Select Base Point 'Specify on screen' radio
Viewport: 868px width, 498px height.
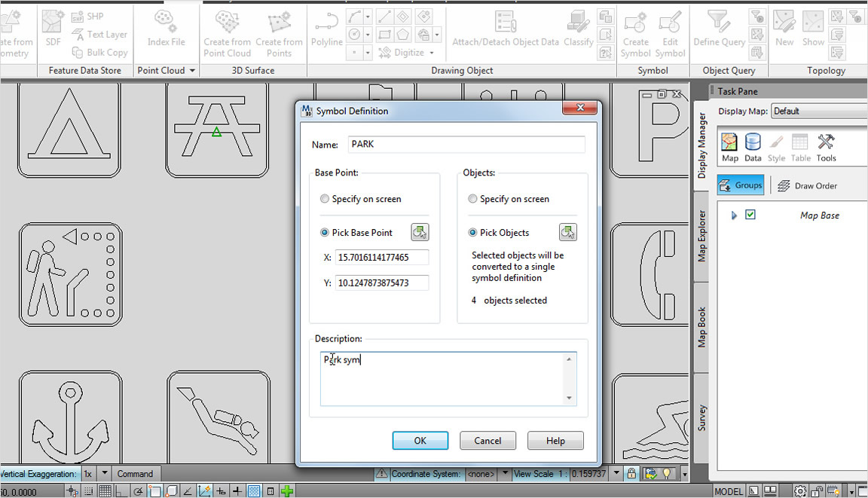click(325, 199)
